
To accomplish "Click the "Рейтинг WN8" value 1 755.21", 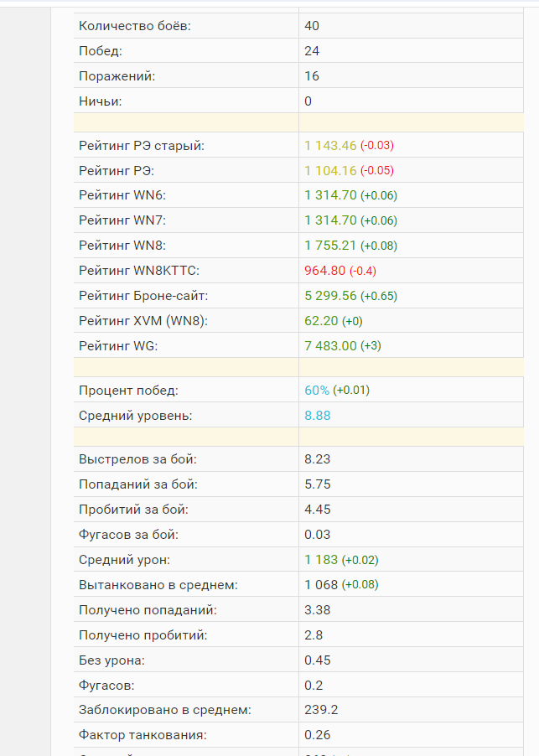I will [331, 246].
